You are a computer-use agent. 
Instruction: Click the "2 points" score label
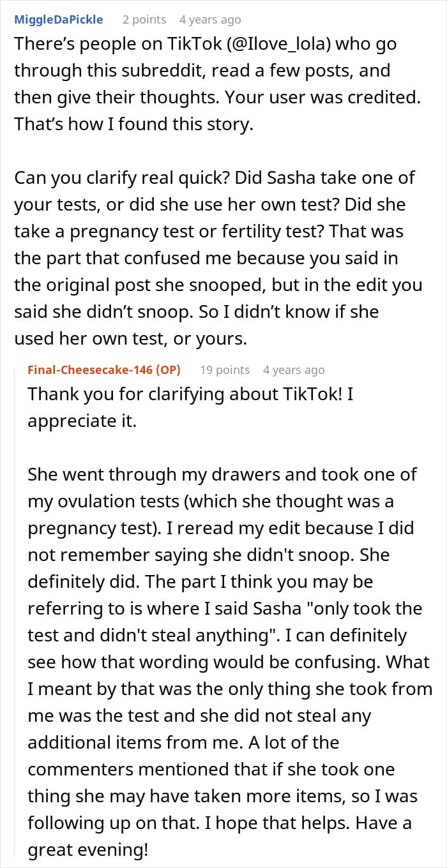tap(144, 20)
